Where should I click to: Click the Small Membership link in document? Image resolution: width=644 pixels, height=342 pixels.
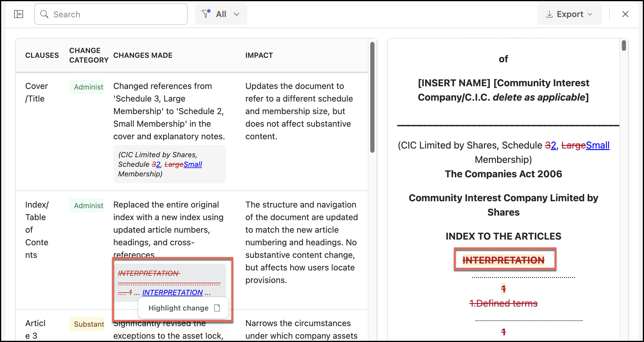598,145
